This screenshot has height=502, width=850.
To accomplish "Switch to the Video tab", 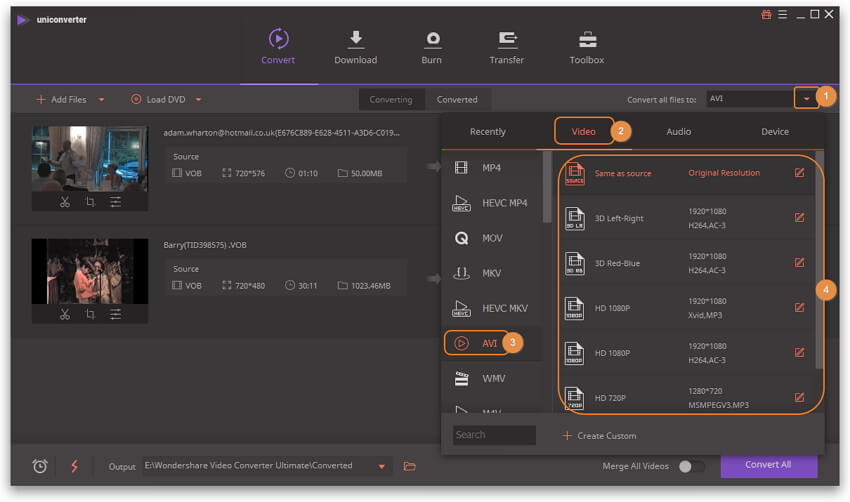I will tap(584, 132).
